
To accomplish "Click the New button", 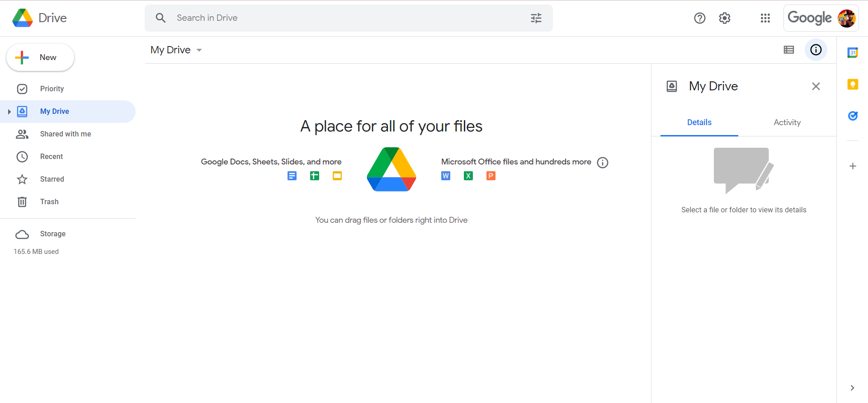I will point(40,57).
